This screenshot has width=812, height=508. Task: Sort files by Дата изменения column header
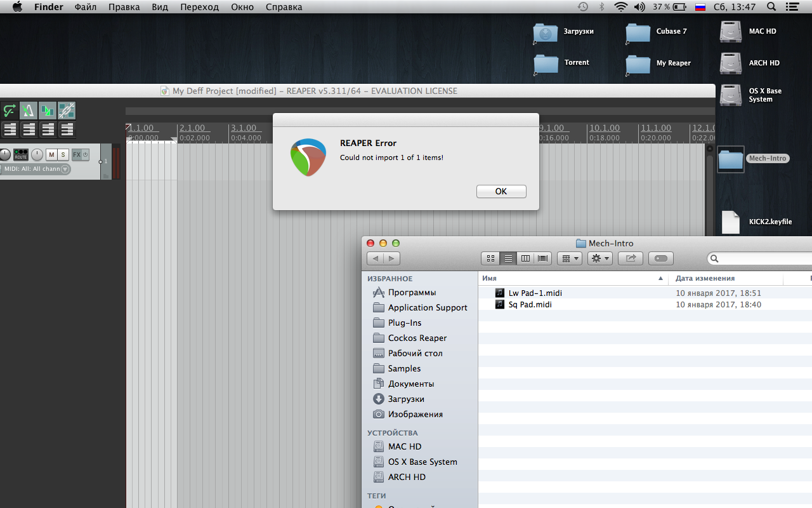point(726,278)
